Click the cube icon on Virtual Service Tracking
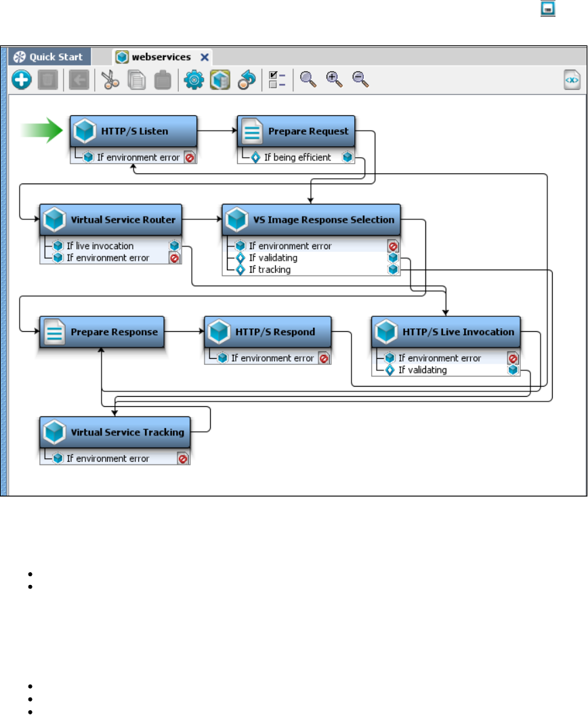The height and width of the screenshot is (715, 588). pyautogui.click(x=55, y=432)
